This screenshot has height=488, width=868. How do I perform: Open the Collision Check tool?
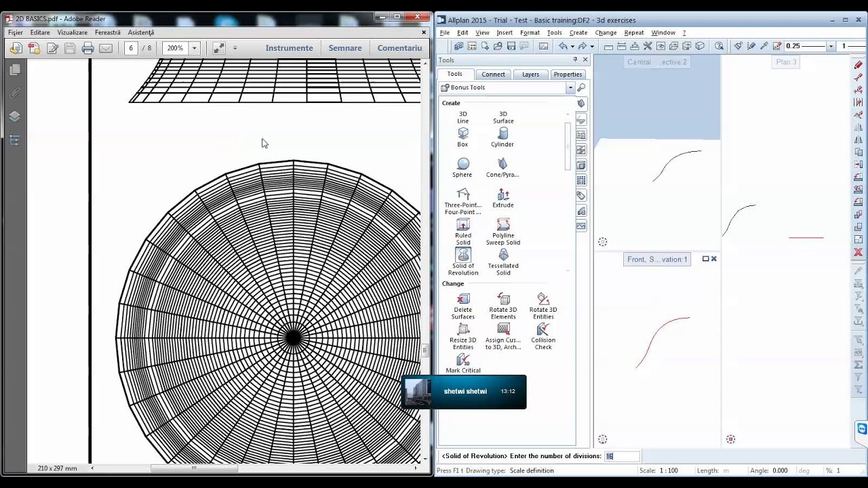543,337
